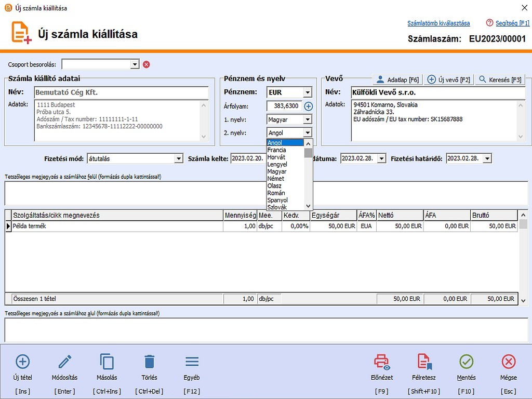Expand the Pénznem currency dropdown
This screenshot has height=399, width=532.
click(307, 92)
